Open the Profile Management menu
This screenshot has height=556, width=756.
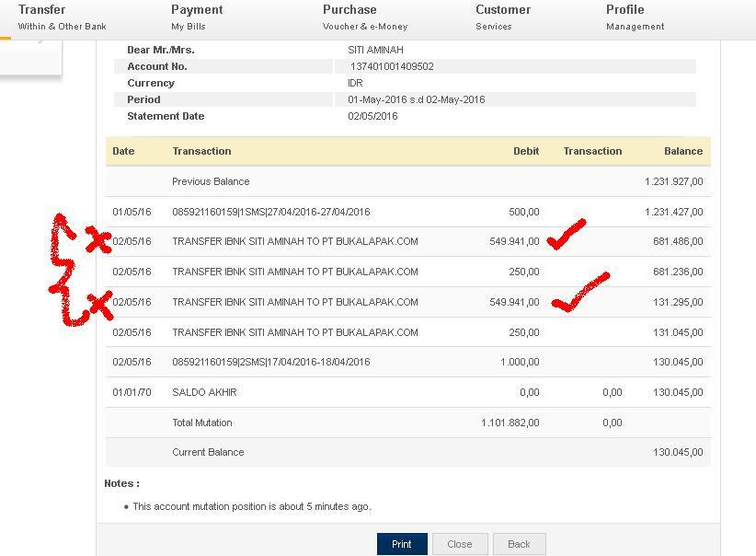pos(635,17)
